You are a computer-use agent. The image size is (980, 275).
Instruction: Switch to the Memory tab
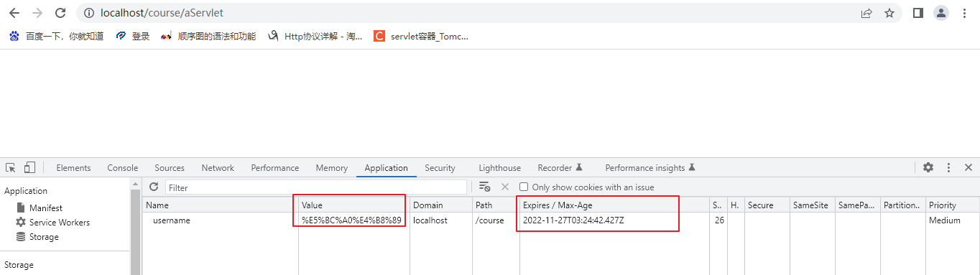click(331, 168)
